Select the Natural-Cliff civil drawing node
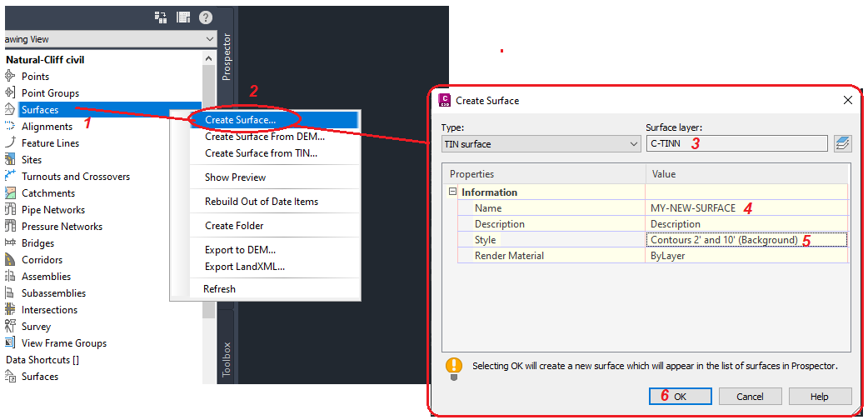 tap(45, 59)
